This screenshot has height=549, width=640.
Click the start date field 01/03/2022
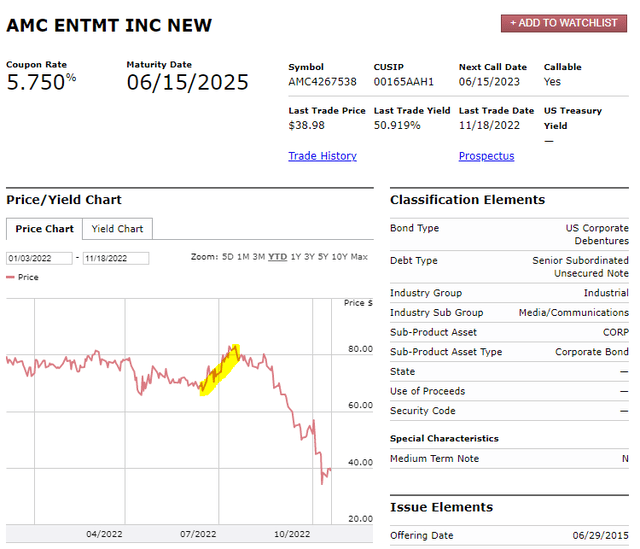(x=39, y=258)
